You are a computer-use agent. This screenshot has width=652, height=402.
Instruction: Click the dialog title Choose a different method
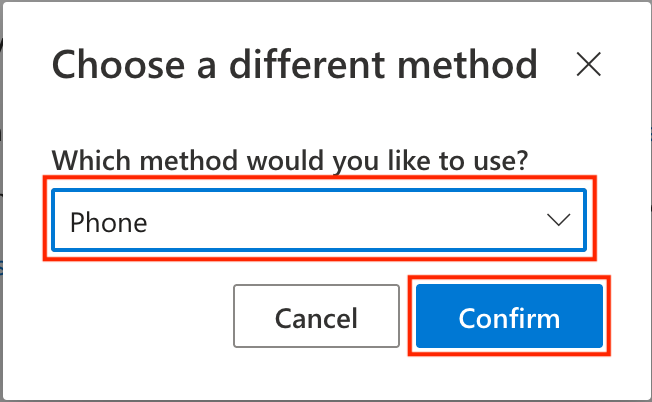click(x=295, y=64)
